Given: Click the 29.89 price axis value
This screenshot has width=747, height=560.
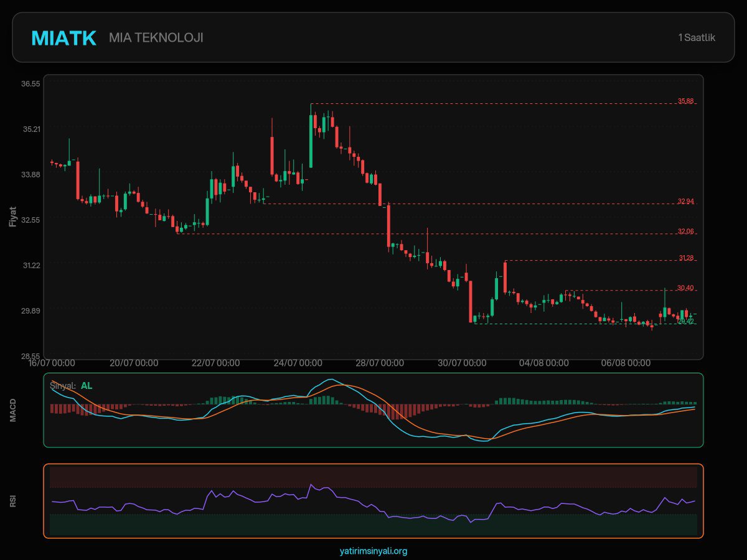Looking at the screenshot, I should (32, 310).
